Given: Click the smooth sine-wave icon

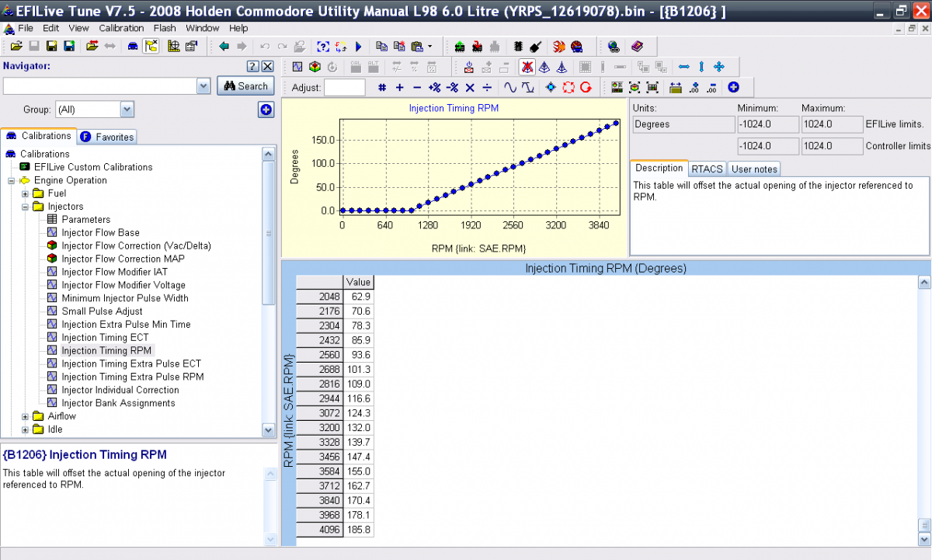Looking at the screenshot, I should 510,88.
